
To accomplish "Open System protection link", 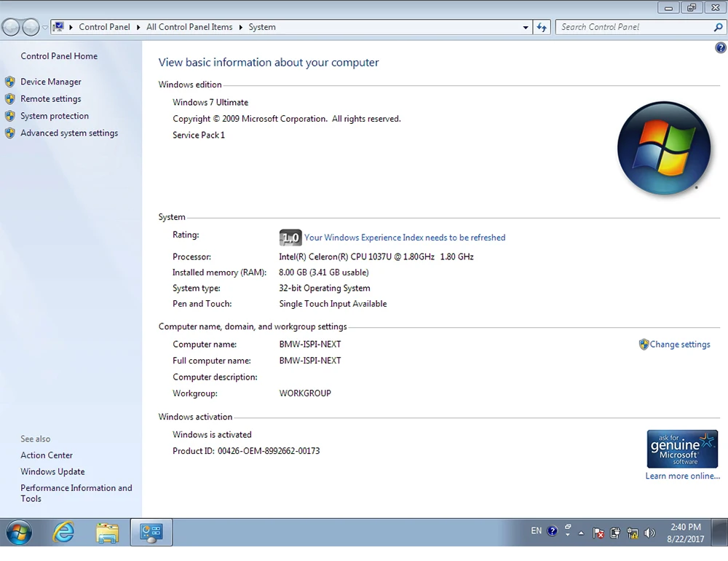I will 55,116.
